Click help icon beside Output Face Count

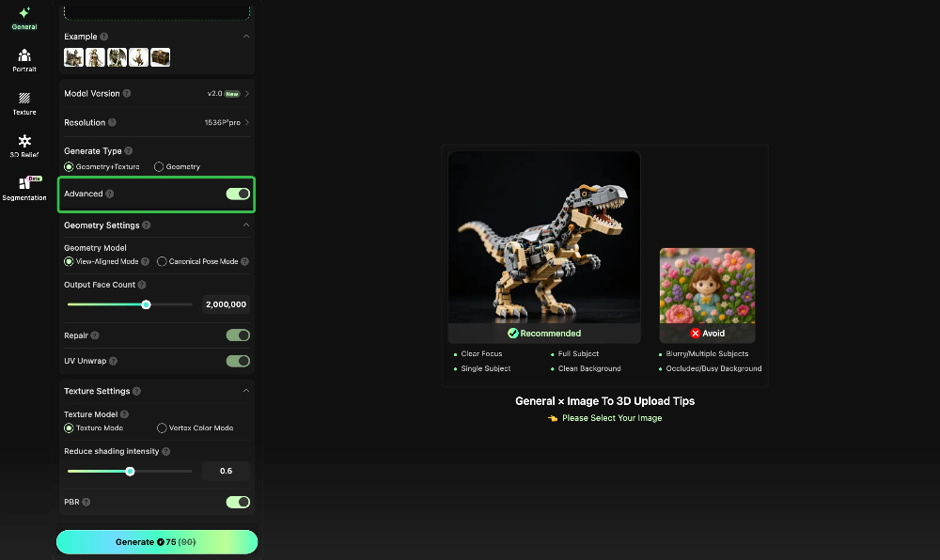(142, 285)
